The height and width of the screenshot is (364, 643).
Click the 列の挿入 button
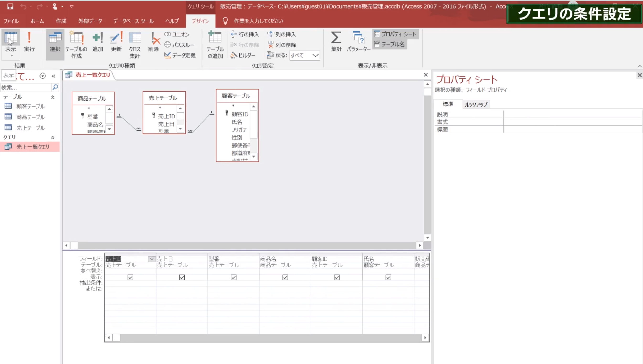(x=282, y=34)
